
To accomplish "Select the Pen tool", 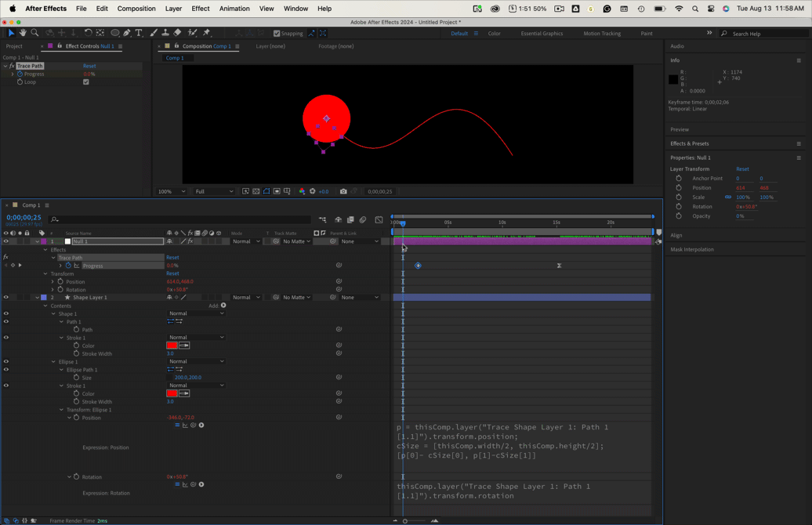I will click(x=127, y=33).
